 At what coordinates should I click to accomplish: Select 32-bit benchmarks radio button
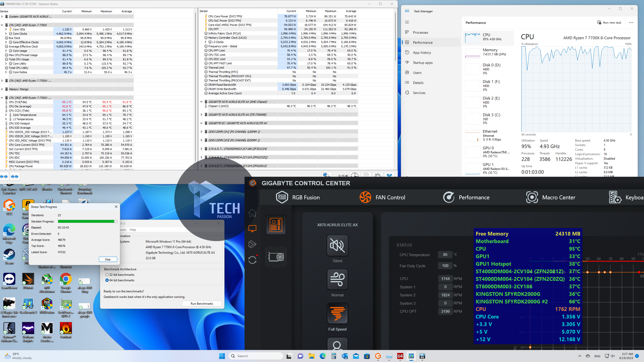107,275
